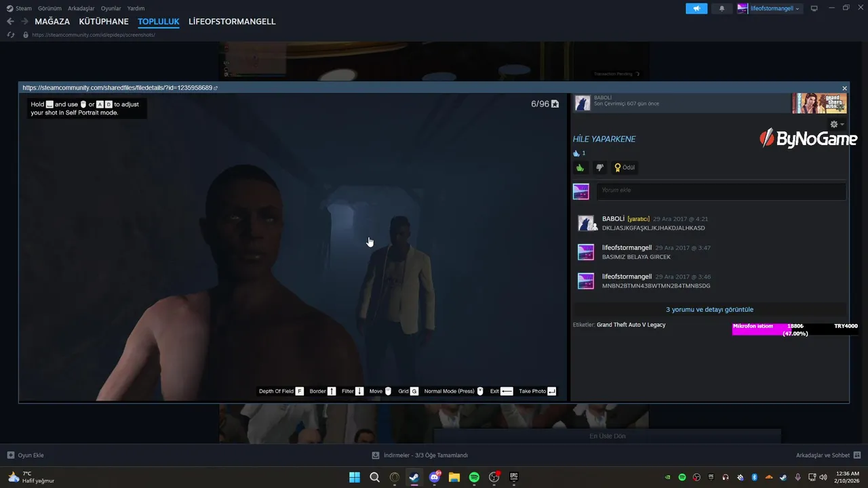Open lifeofstormangell name on BASIMIZ BELAYA comment

pyautogui.click(x=627, y=248)
